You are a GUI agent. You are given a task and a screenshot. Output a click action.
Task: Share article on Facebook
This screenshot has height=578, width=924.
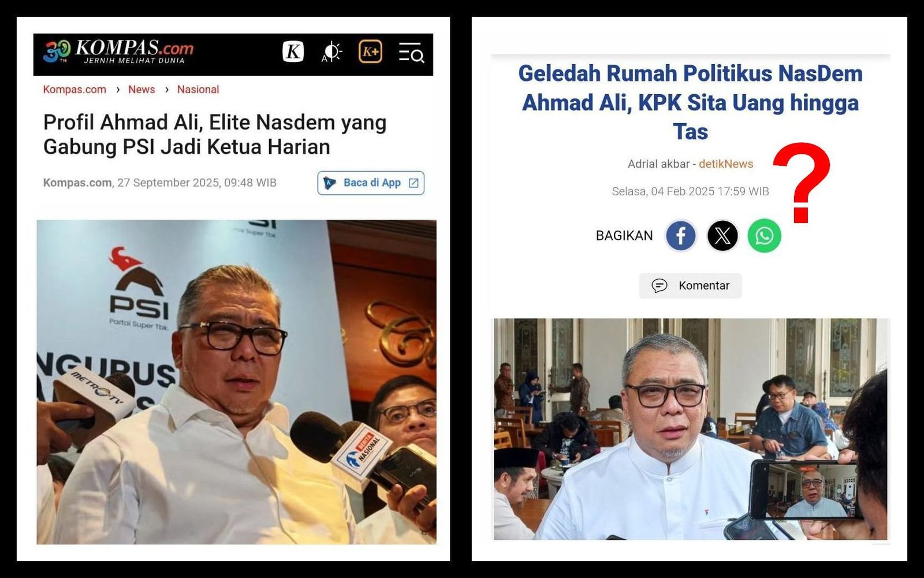click(x=681, y=236)
